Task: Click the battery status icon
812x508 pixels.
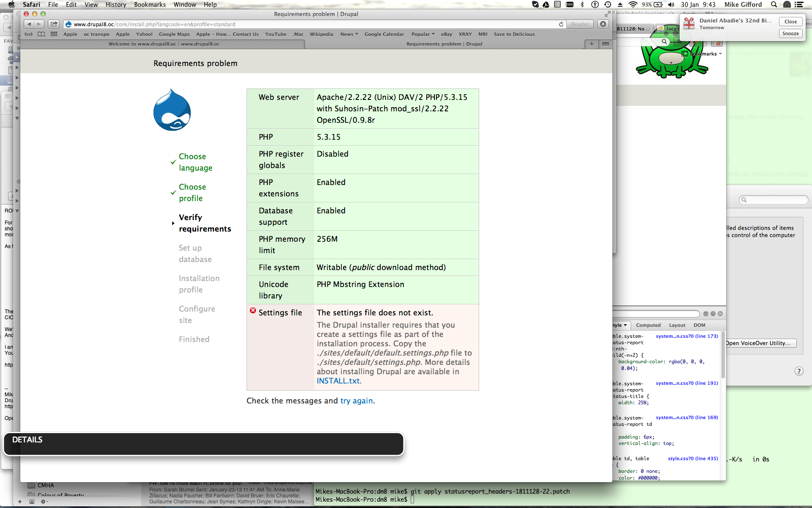Action: click(658, 5)
